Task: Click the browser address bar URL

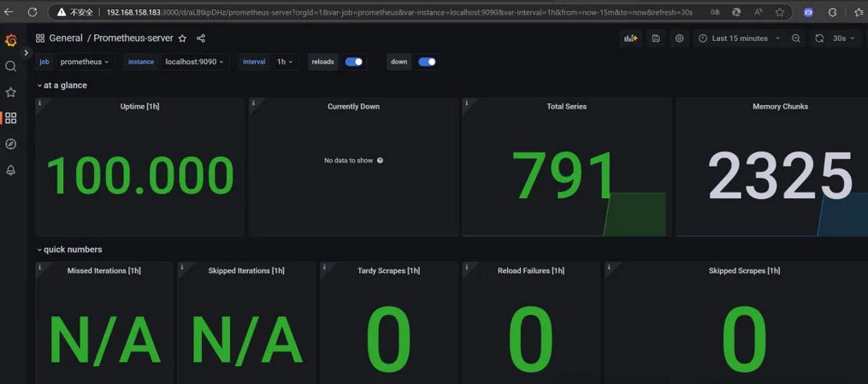Action: click(x=399, y=12)
